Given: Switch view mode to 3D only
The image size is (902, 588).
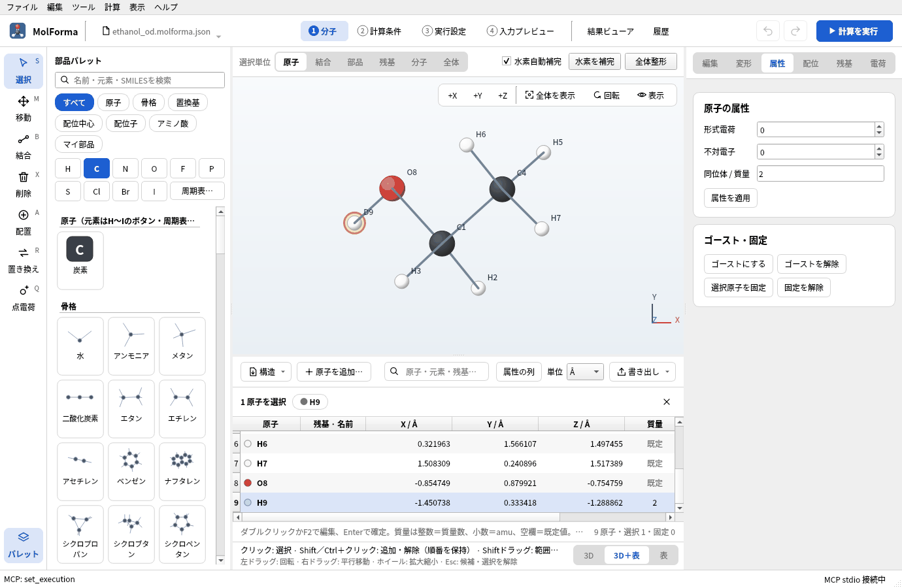Looking at the screenshot, I should click(589, 555).
